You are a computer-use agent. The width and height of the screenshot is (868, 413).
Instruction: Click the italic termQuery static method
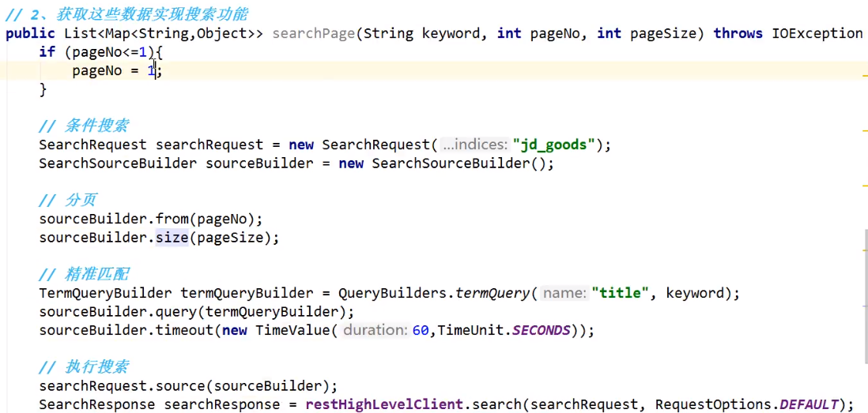tap(494, 293)
